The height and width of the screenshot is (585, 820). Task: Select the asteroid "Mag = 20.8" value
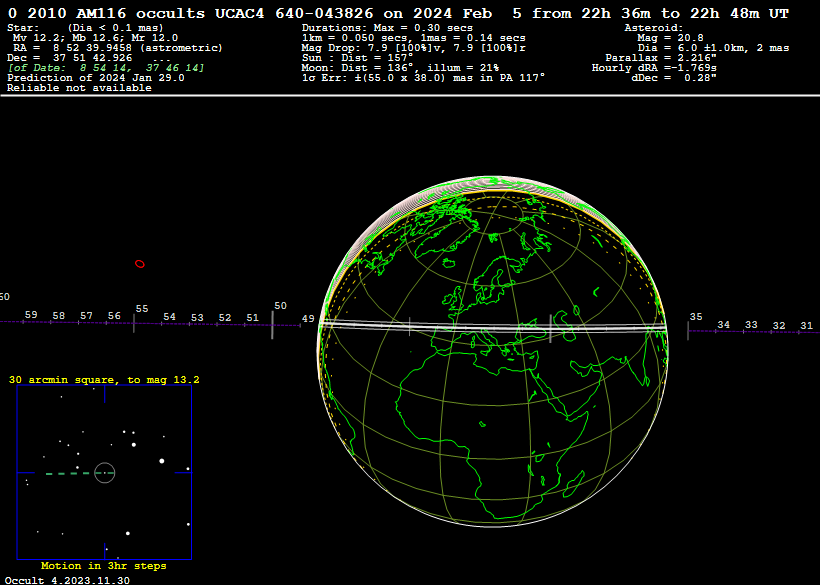click(x=670, y=38)
